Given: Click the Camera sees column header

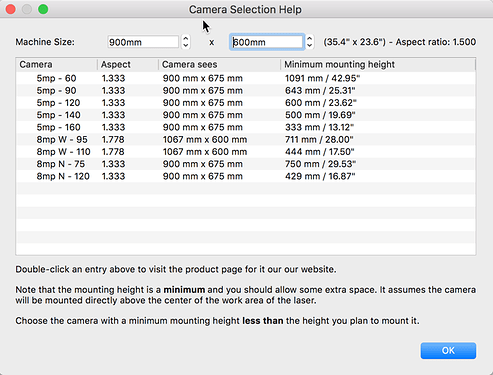Looking at the screenshot, I should click(x=219, y=64).
